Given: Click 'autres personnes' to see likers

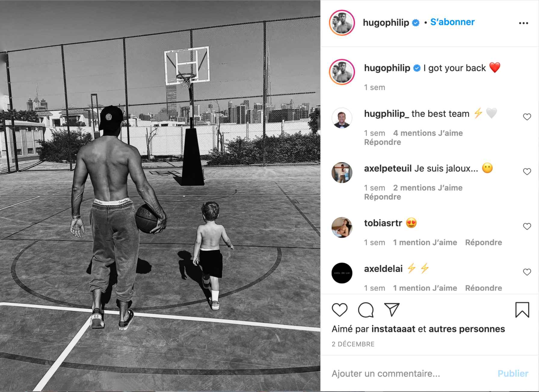Looking at the screenshot, I should tap(467, 329).
